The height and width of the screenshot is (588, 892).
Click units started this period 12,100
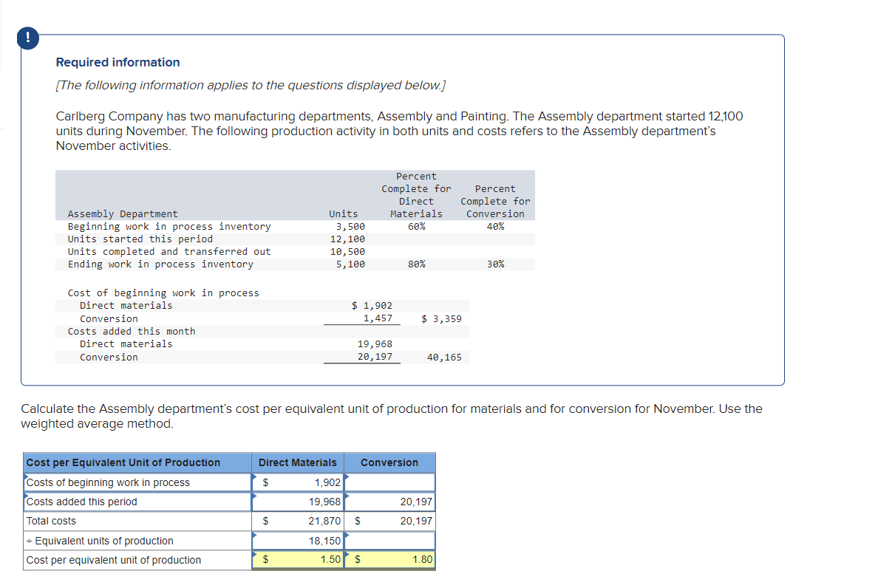tap(347, 239)
